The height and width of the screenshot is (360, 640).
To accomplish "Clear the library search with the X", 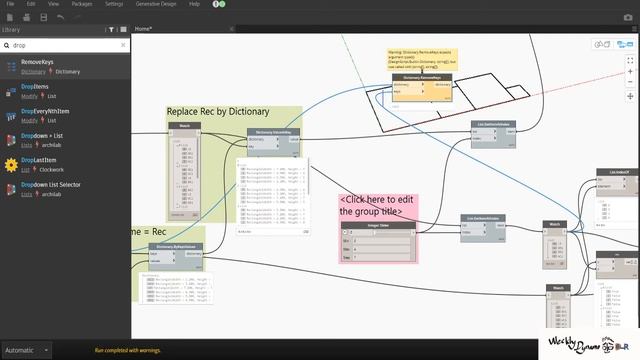I will pyautogui.click(x=123, y=45).
